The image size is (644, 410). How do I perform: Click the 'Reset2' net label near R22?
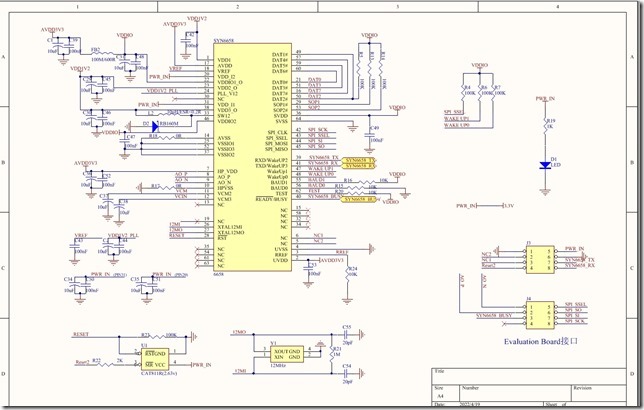pyautogui.click(x=82, y=363)
